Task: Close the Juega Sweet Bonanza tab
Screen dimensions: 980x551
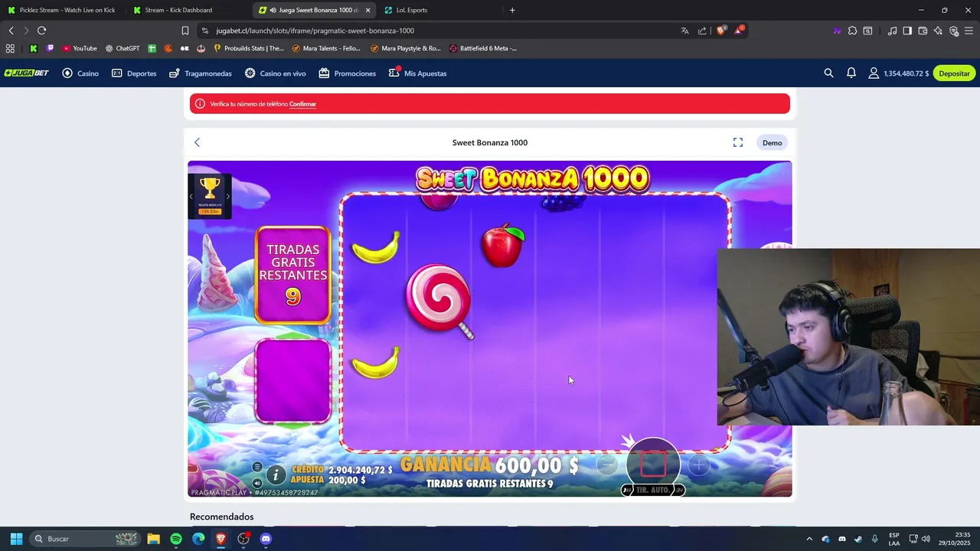Action: coord(368,10)
